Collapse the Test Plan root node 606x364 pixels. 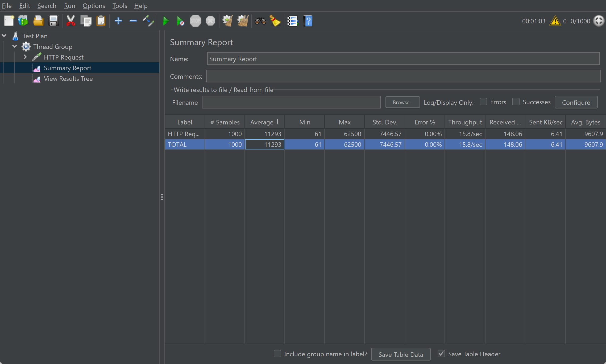click(4, 36)
